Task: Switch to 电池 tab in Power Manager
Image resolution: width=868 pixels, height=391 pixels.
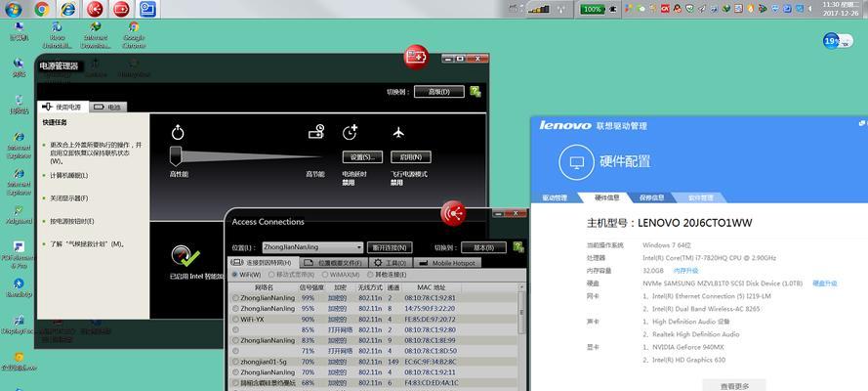Action: pos(108,107)
